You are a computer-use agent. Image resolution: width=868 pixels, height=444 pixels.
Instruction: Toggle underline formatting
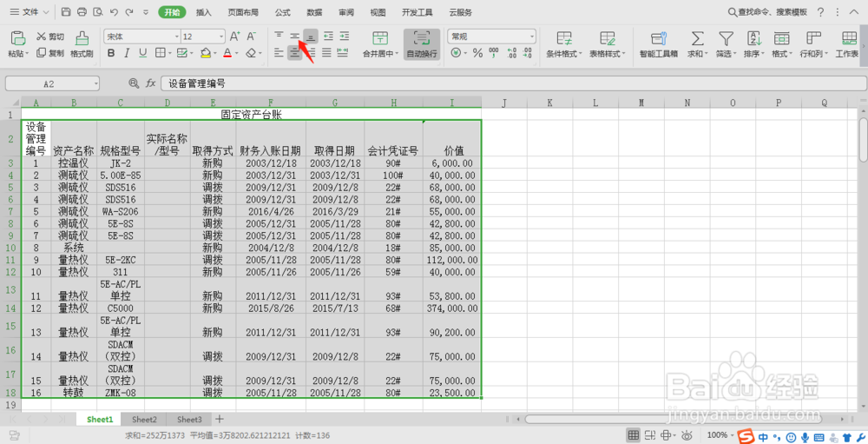pos(143,53)
